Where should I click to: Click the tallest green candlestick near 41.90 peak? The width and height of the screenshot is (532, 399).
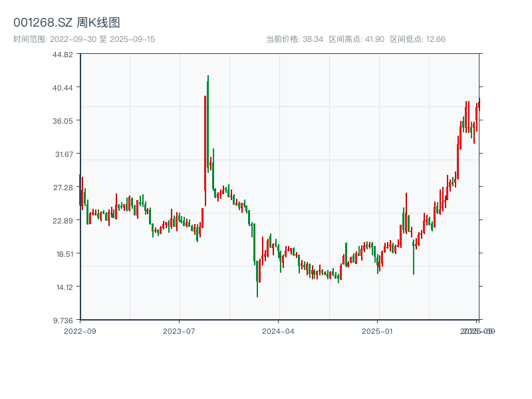coord(207,124)
